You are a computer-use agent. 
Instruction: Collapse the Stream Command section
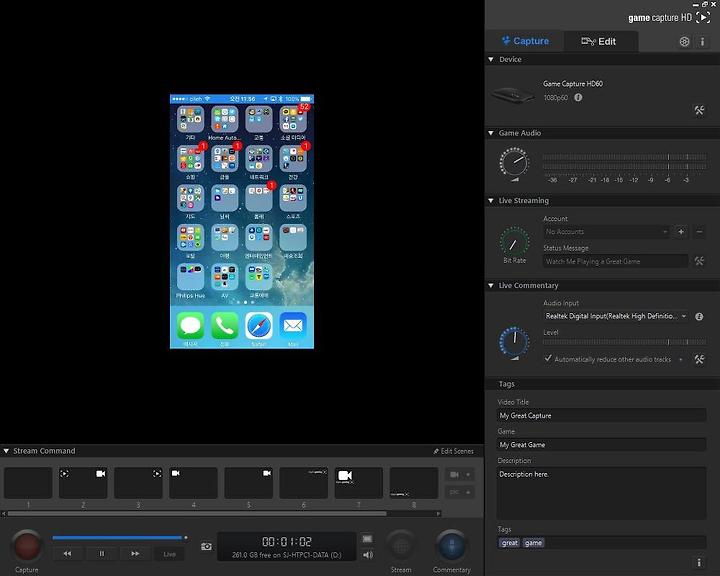6,451
